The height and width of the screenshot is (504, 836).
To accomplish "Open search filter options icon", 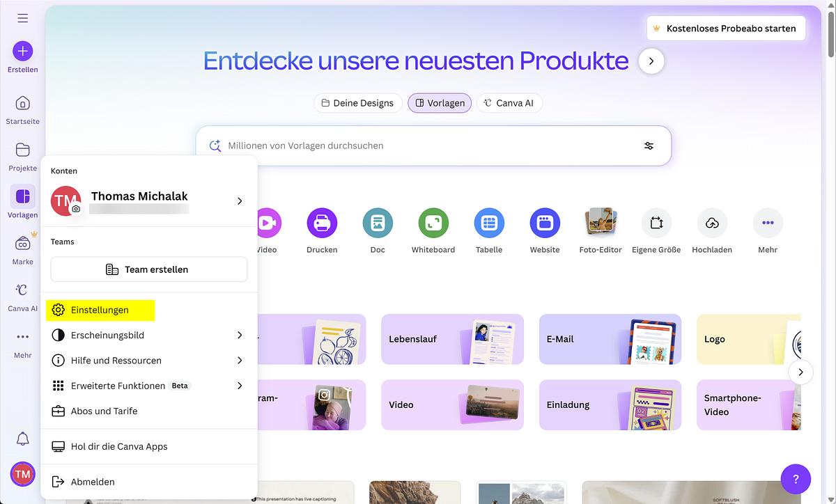I will tap(649, 145).
